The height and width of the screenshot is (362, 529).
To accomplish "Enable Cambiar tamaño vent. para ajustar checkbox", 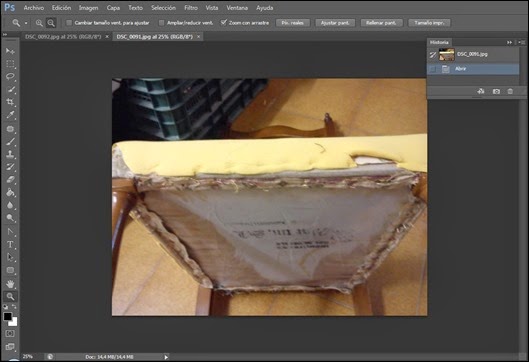I will coord(69,23).
